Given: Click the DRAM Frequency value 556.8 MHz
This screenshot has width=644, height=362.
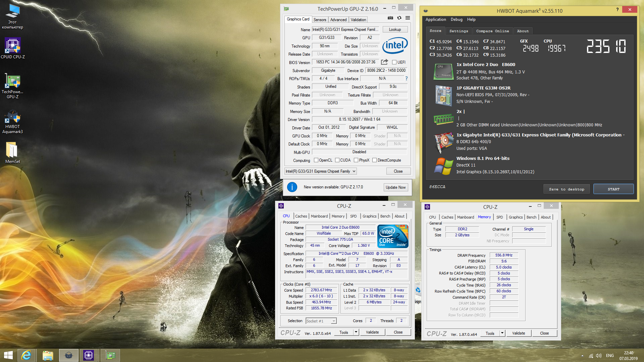Looking at the screenshot, I should pos(504,255).
